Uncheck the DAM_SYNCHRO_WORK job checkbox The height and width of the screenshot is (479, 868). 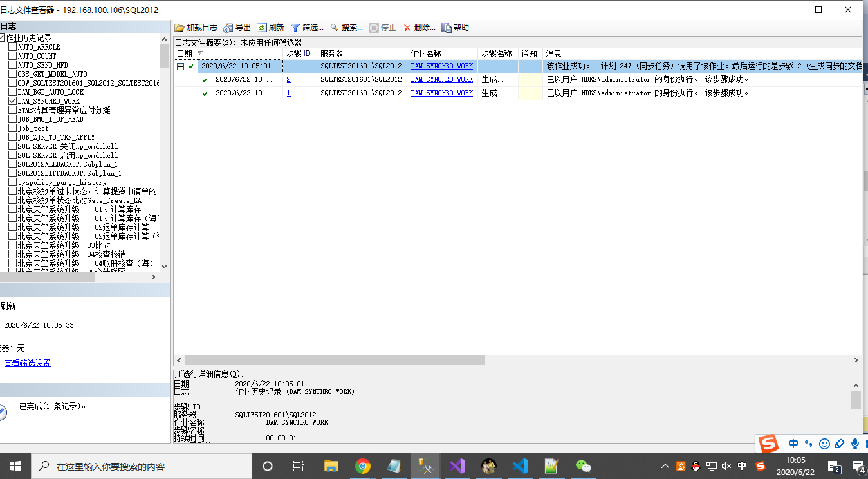coord(12,102)
